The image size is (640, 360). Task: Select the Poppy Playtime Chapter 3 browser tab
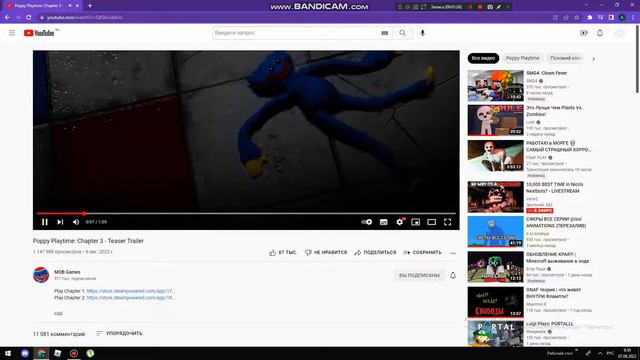coord(42,6)
